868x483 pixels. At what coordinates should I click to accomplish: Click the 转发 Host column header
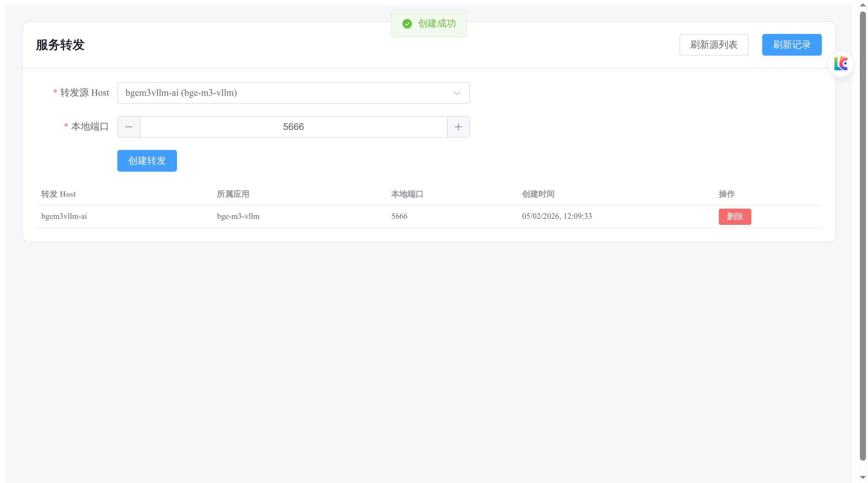58,194
